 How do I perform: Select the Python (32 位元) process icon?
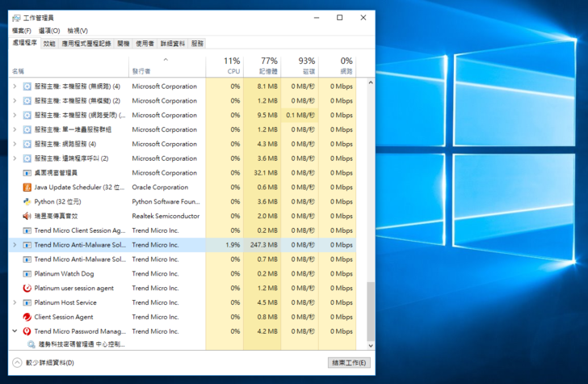pyautogui.click(x=27, y=202)
